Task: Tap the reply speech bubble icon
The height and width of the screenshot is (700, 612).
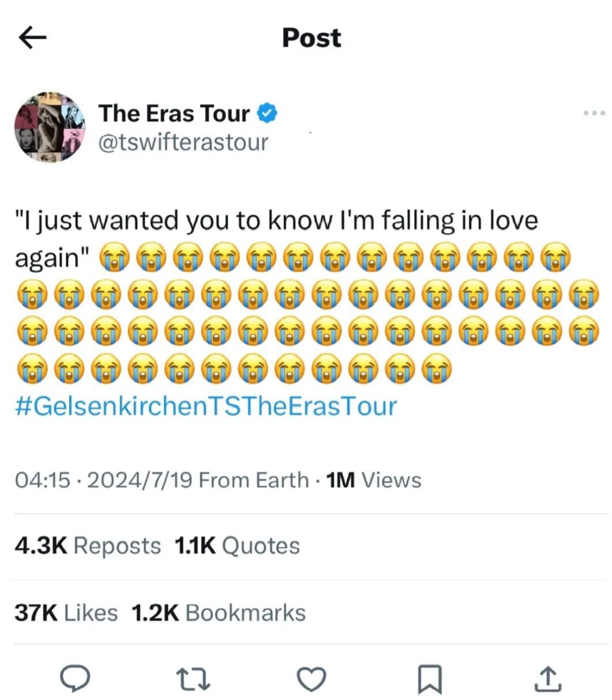Action: click(76, 679)
